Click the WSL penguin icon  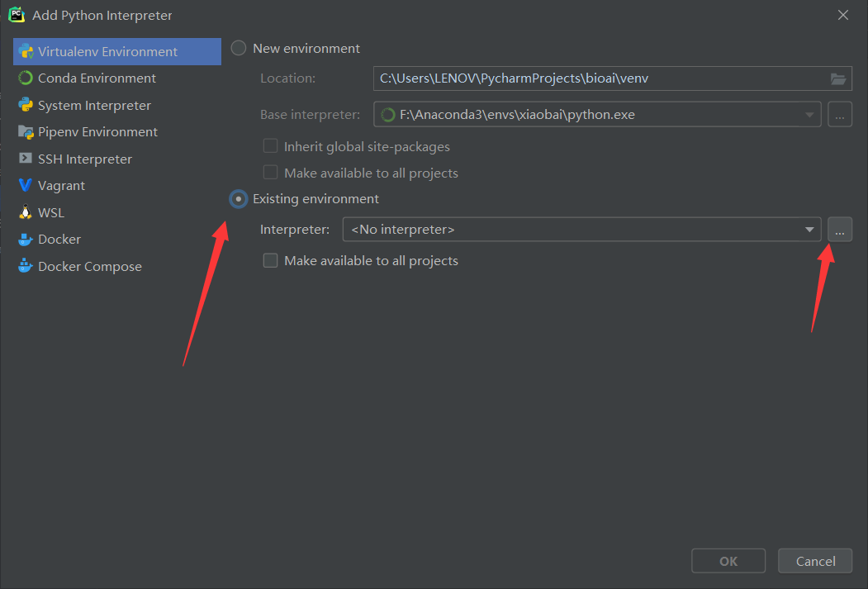click(x=26, y=212)
